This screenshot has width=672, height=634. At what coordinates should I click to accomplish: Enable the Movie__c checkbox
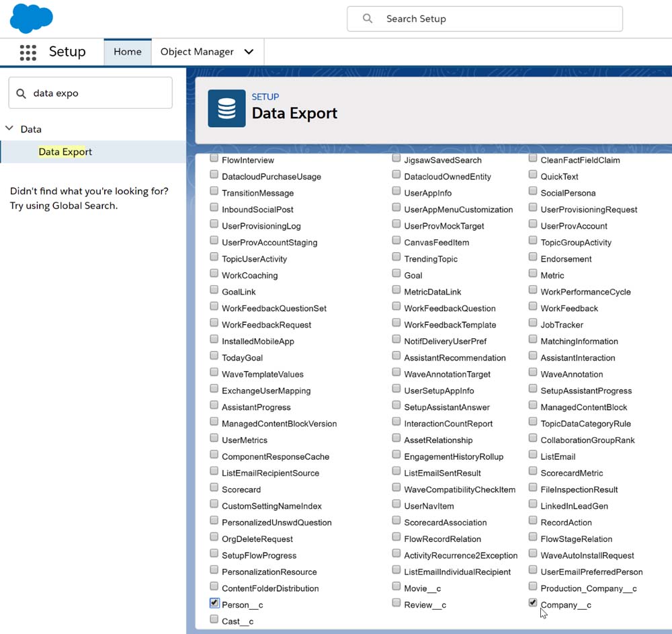pyautogui.click(x=396, y=587)
